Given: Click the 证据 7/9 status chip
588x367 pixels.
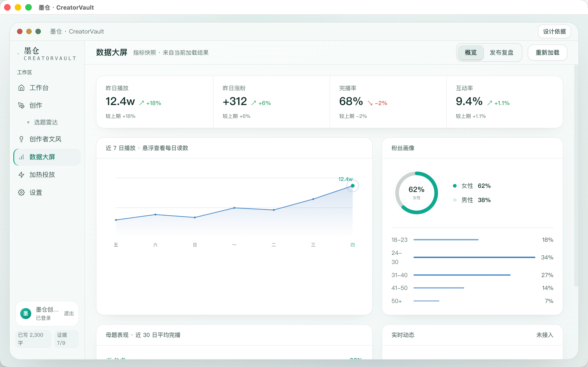Looking at the screenshot, I should (x=66, y=339).
